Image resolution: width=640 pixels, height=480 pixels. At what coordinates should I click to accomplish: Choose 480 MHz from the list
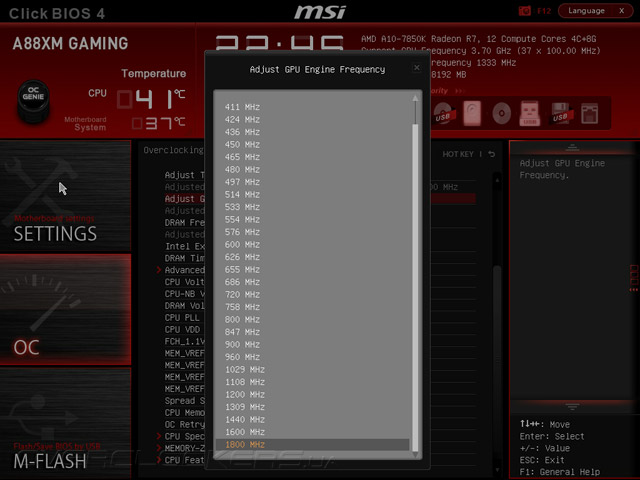(312, 169)
